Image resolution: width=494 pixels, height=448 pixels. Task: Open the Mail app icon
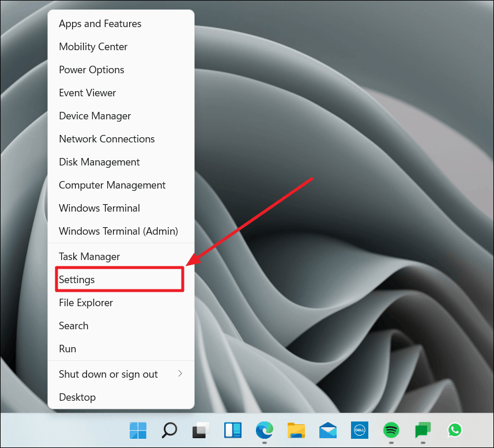coord(327,430)
